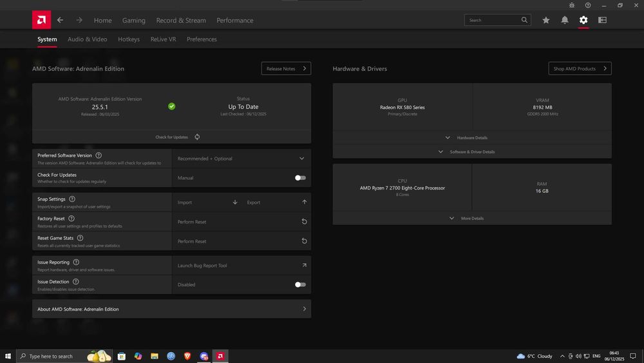Expand More Details under CPU
The height and width of the screenshot is (363, 644).
(472, 219)
